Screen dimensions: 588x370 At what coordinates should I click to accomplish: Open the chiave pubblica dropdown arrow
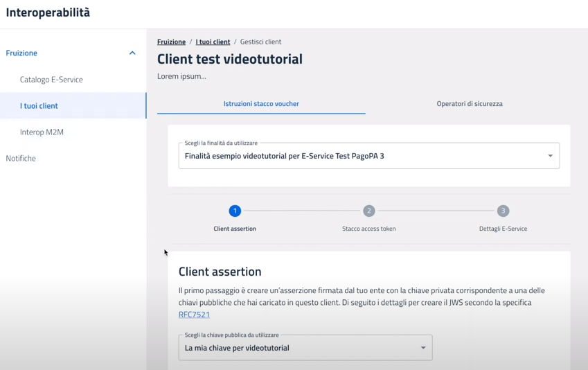423,348
